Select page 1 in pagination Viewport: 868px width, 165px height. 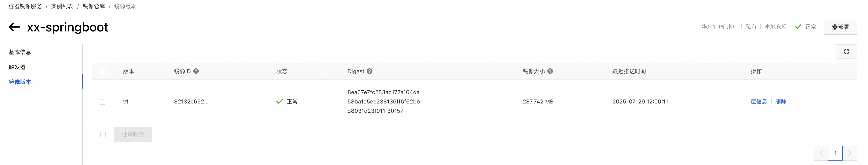point(835,153)
